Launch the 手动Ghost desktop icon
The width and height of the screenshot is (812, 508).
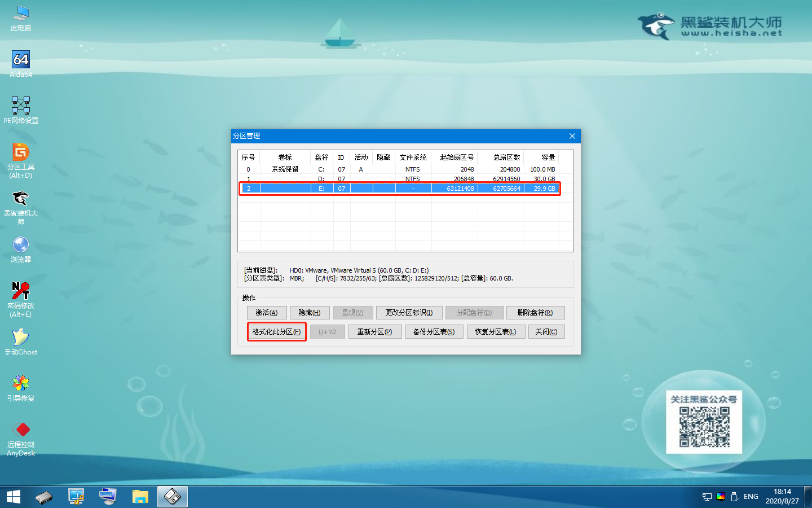click(x=21, y=341)
